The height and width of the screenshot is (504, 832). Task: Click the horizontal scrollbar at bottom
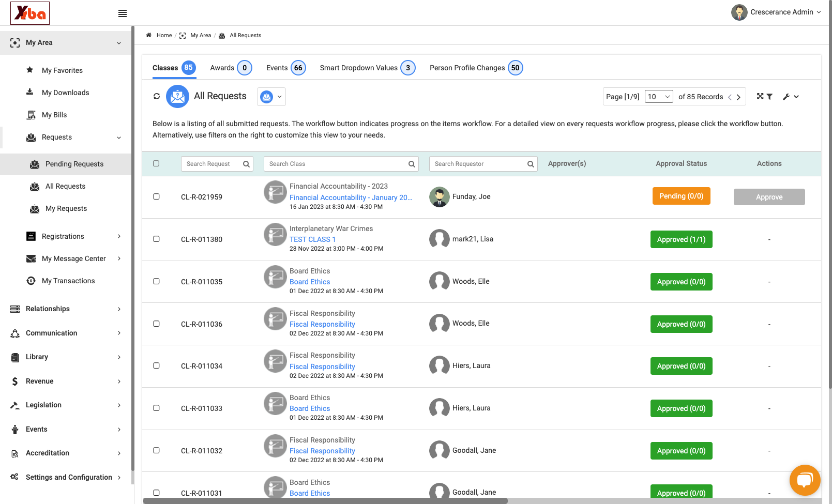325,500
